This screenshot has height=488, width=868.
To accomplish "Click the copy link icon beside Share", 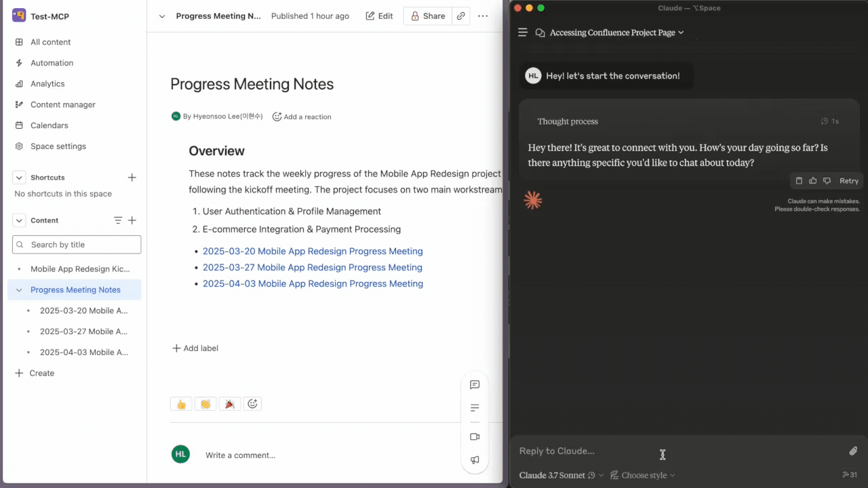I will click(461, 16).
